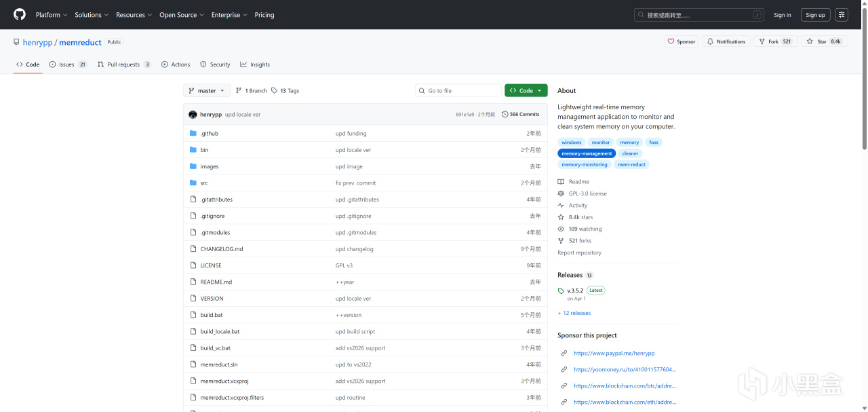Open the yoomoney.ru sponsor link
Viewport: 868px width, 412px height.
625,369
